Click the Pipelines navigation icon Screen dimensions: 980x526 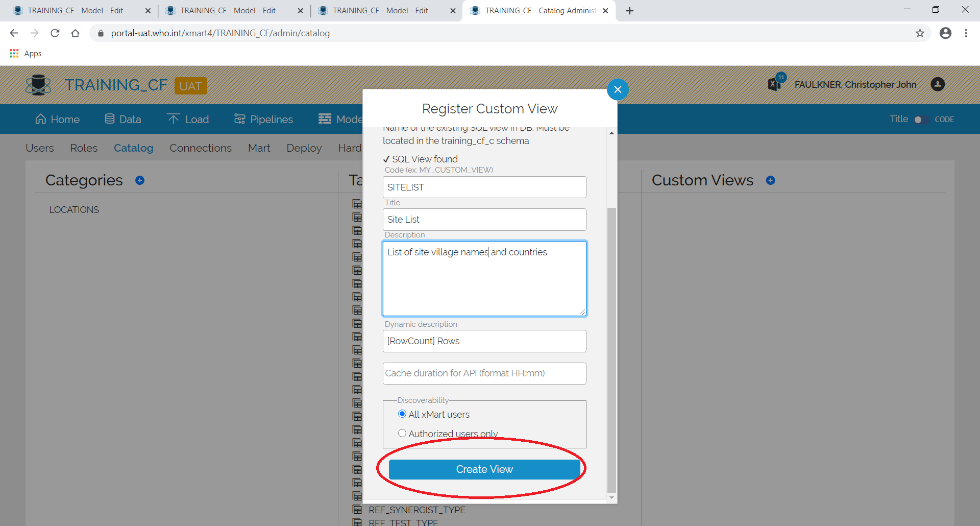[x=239, y=118]
